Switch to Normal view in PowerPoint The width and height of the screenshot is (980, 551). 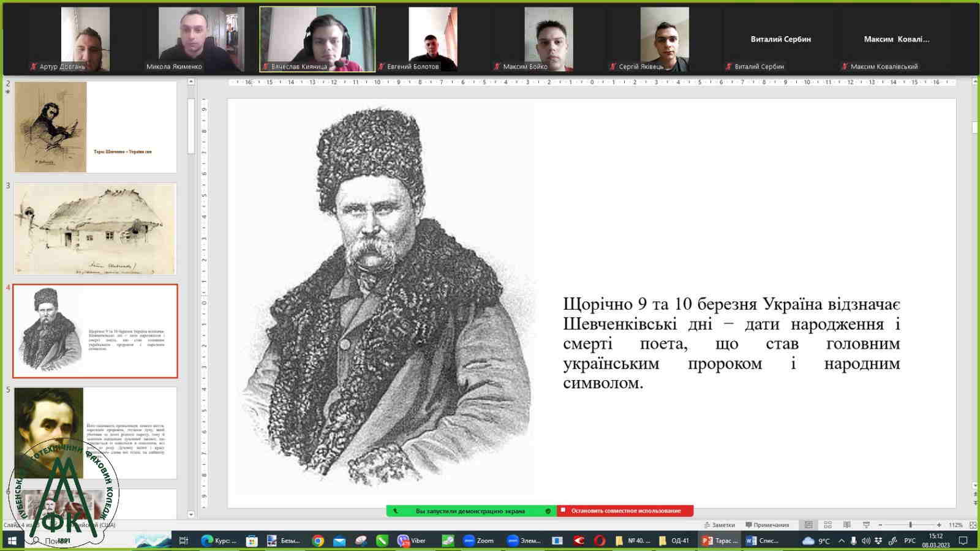809,525
